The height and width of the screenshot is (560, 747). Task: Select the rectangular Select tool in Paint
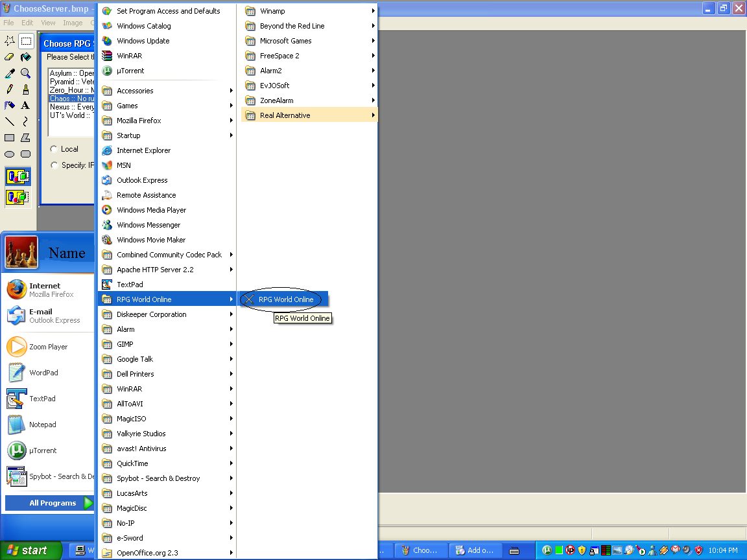tap(26, 41)
